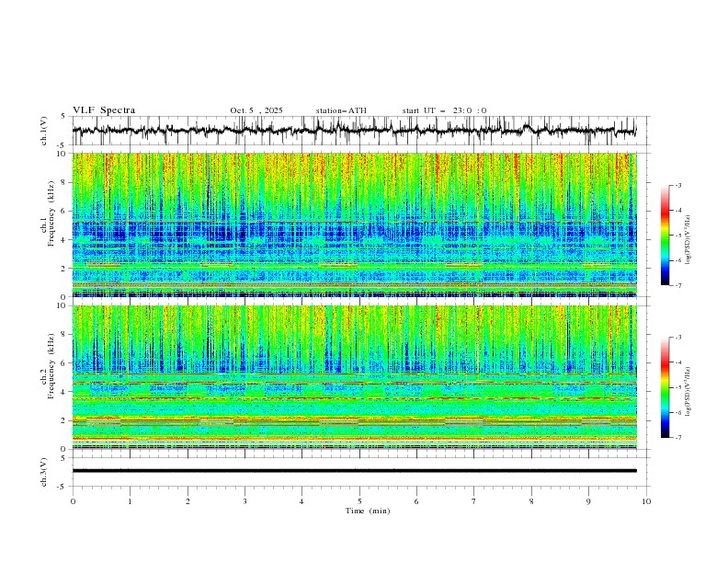
Task: Click the upper PSD color bar for ch.1
Action: point(665,236)
